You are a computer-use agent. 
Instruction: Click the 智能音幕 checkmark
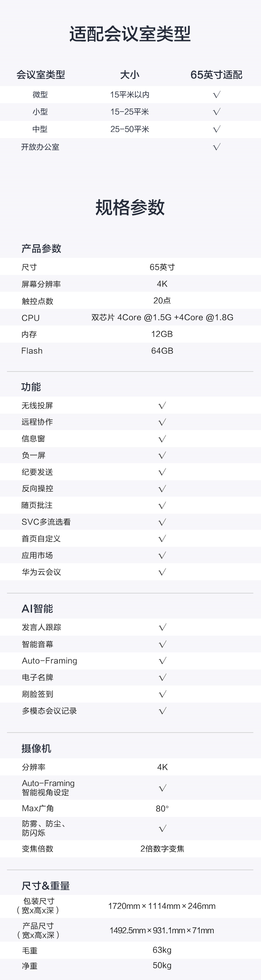coord(163,644)
